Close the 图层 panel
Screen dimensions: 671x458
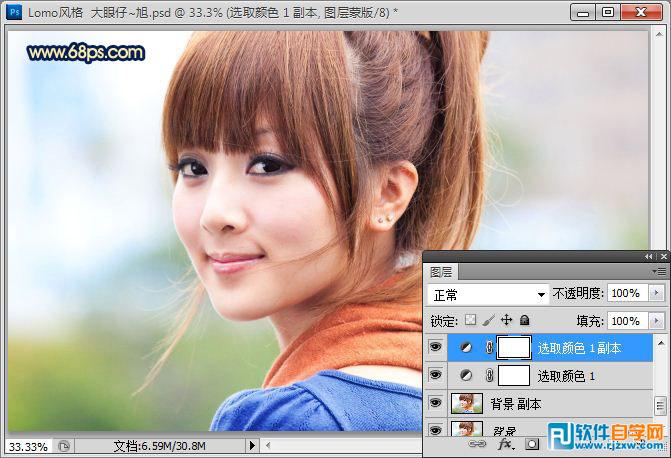pyautogui.click(x=663, y=256)
